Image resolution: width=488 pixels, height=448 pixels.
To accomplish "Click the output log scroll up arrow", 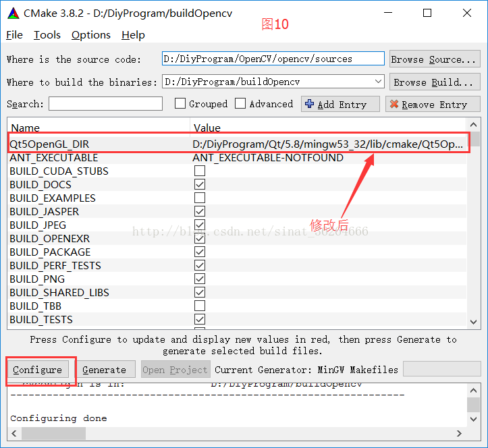I will coord(473,390).
